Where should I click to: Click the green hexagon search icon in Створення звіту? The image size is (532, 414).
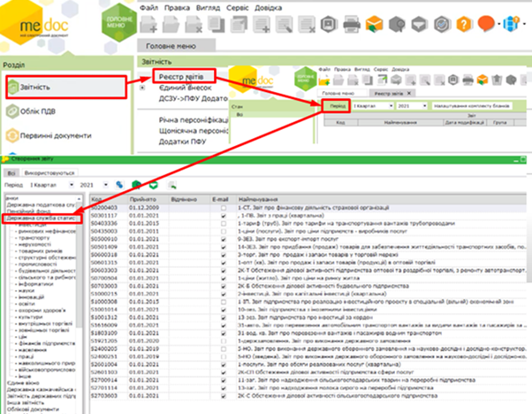[x=136, y=185]
